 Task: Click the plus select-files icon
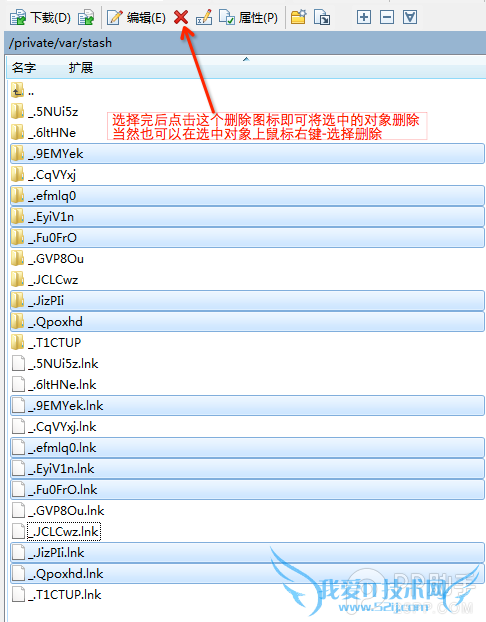coord(364,17)
